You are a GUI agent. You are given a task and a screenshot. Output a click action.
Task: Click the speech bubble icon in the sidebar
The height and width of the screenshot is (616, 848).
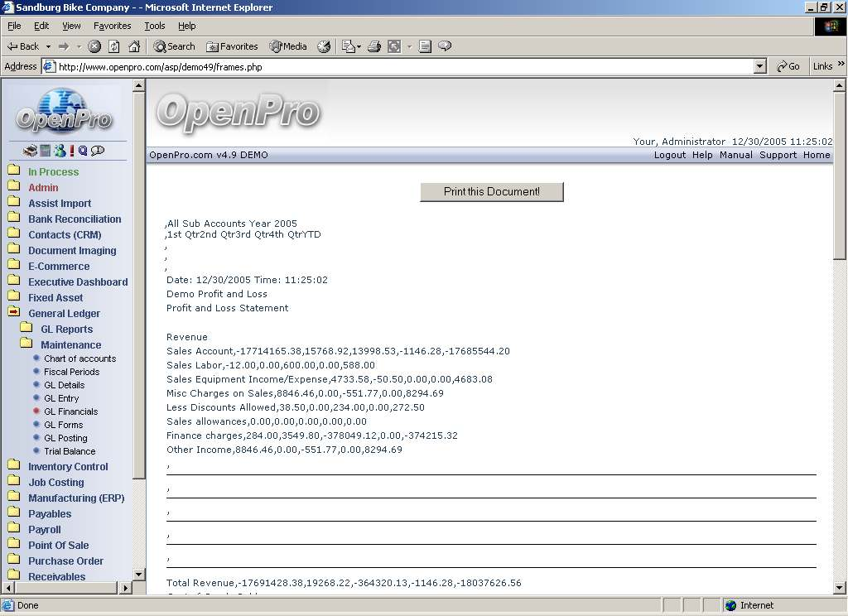(98, 151)
